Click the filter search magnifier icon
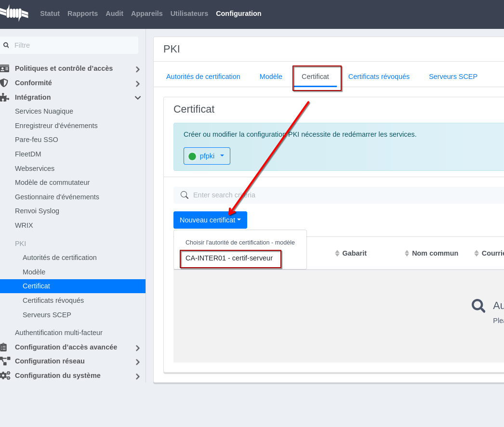This screenshot has width=504, height=427. pos(6,45)
